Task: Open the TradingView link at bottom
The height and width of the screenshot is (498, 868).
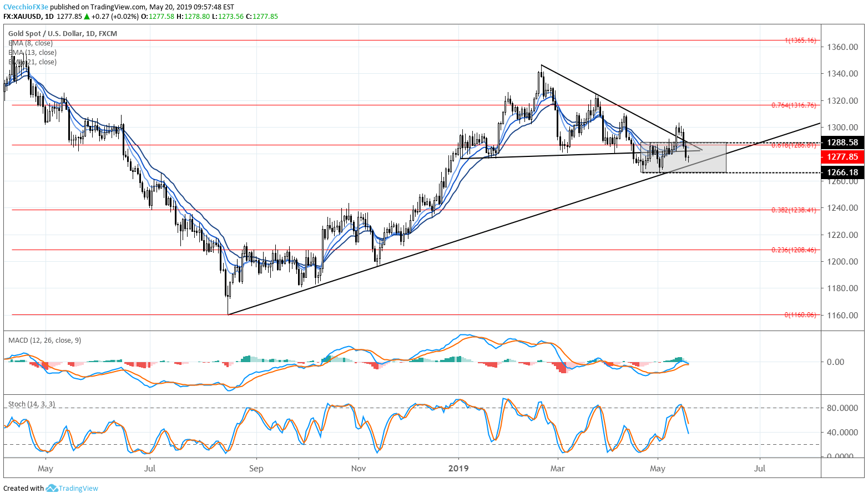Action: click(78, 489)
